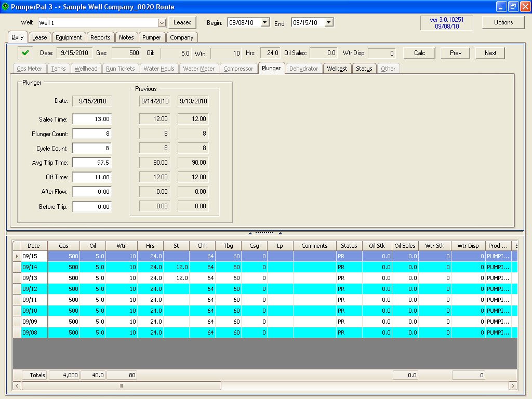This screenshot has width=532, height=399.
Task: Click the After Flow input field
Action: [x=92, y=192]
